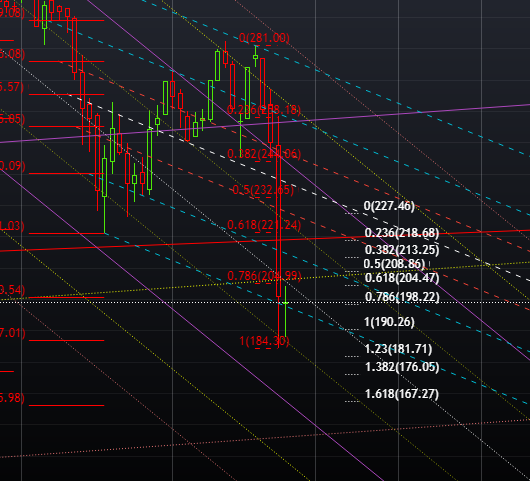The width and height of the screenshot is (530, 481).
Task: Select the white label 0.618(204.47)
Action: click(402, 278)
